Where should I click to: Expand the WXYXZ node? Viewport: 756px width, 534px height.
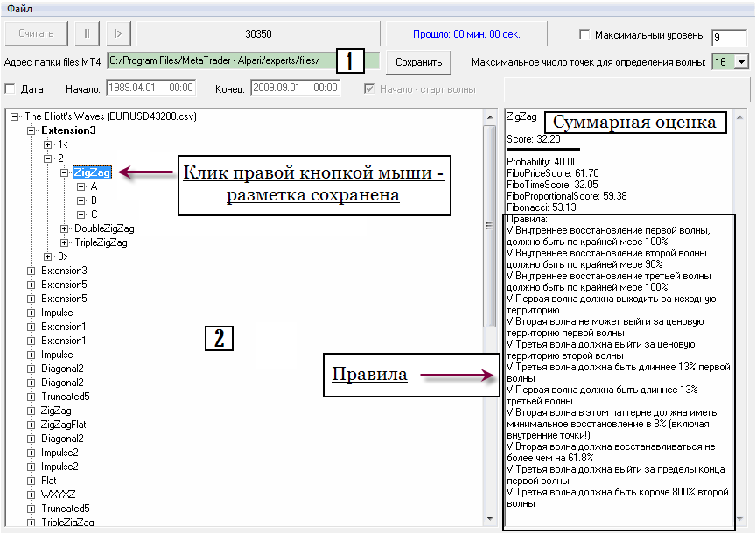[x=31, y=495]
